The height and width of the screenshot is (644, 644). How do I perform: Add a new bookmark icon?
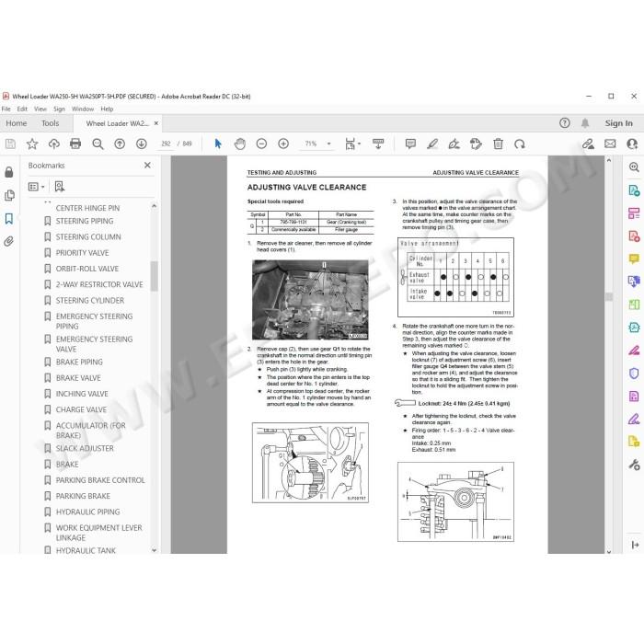(60, 187)
